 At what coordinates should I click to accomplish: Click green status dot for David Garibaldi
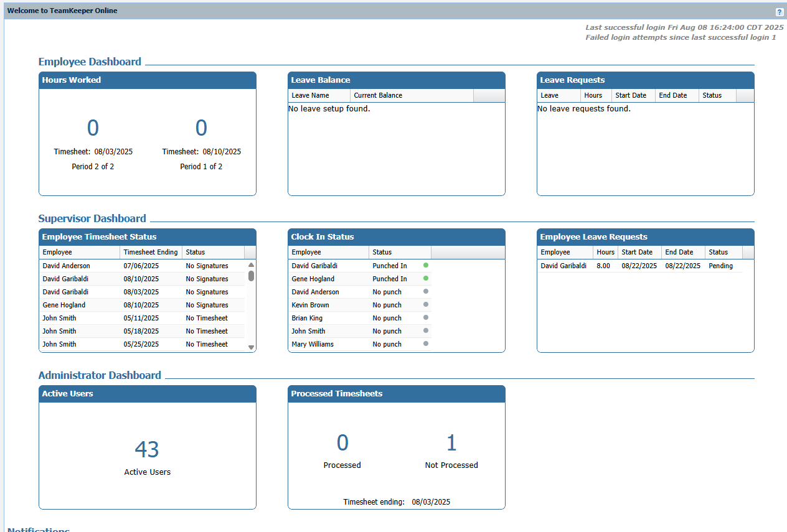pos(426,265)
